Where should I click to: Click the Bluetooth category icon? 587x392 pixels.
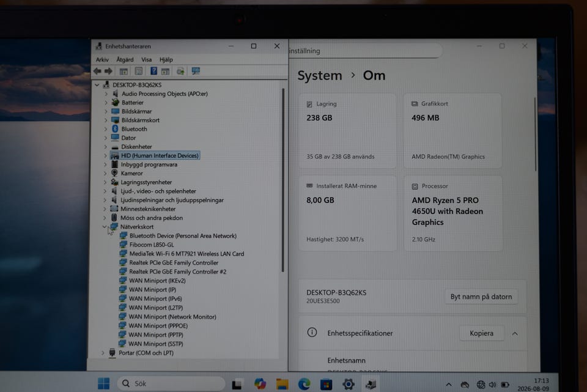tap(116, 129)
